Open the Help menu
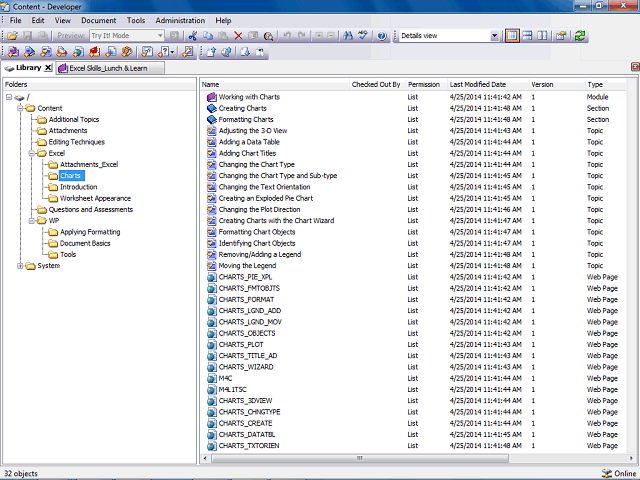Image resolution: width=640 pixels, height=480 pixels. 223,20
